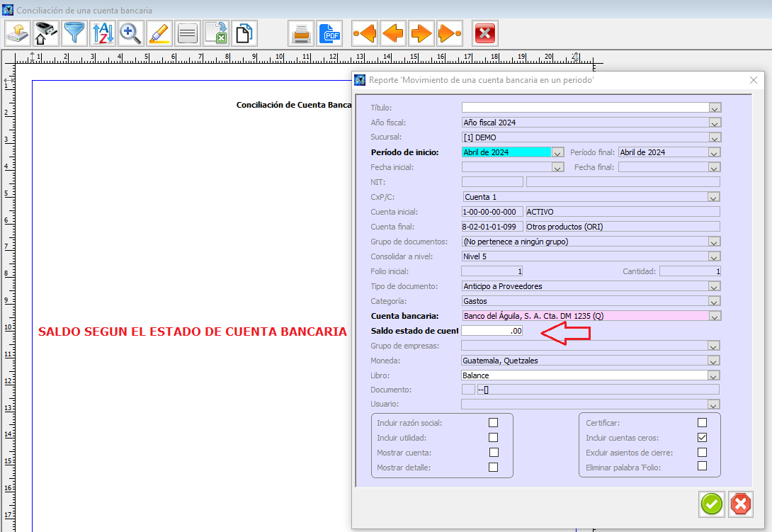The image size is (772, 532).
Task: Open the 'Año fiscal' dropdown
Action: tap(715, 123)
